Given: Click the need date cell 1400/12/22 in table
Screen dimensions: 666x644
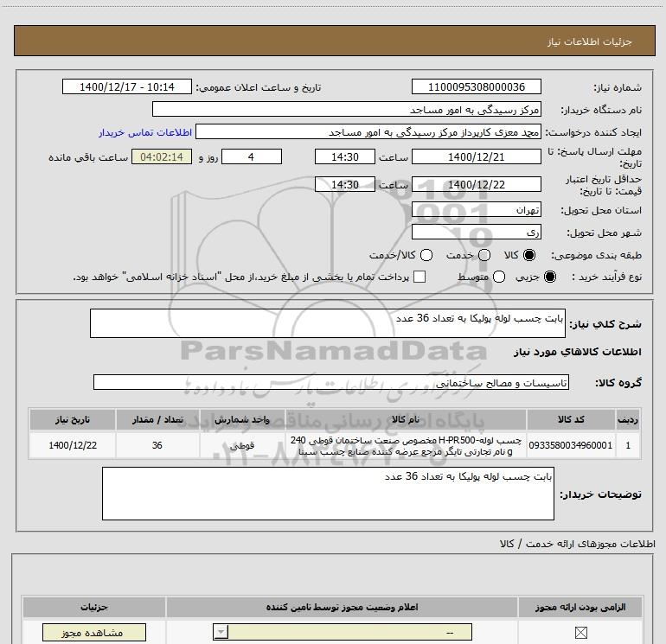Looking at the screenshot, I should [73, 445].
